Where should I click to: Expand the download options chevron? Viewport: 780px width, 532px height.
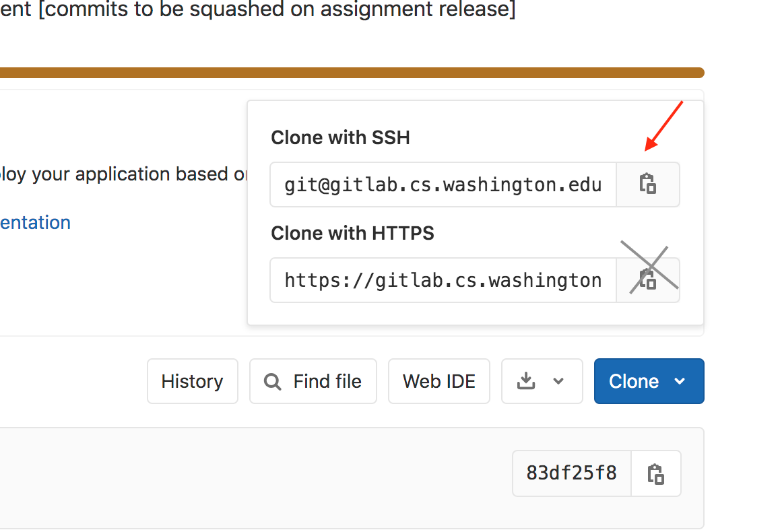pyautogui.click(x=558, y=381)
